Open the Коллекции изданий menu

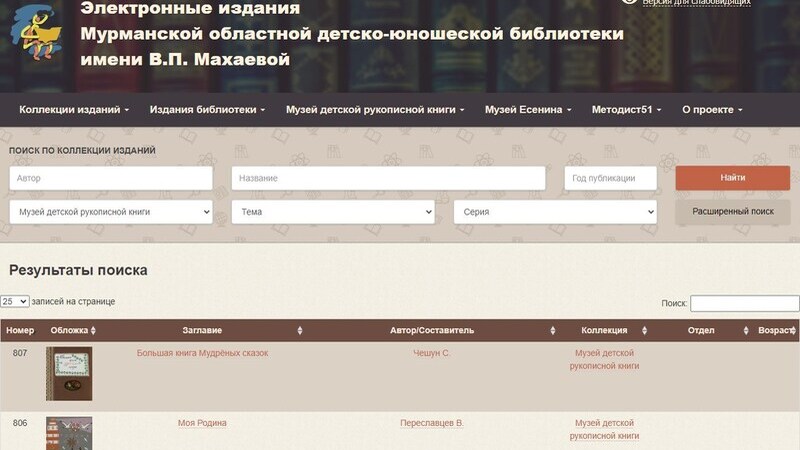pos(74,110)
